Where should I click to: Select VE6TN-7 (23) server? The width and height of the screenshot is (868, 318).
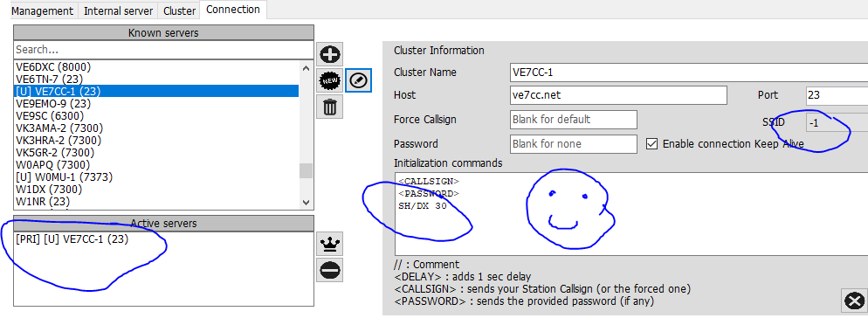[x=156, y=79]
